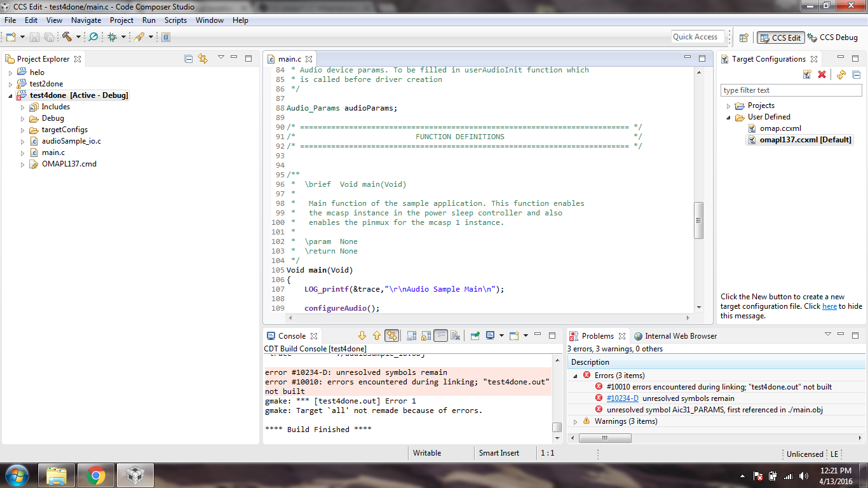Viewport: 868px width, 488px height.
Task: Click the Problems horizontal scrollbar thumb
Action: click(x=605, y=438)
